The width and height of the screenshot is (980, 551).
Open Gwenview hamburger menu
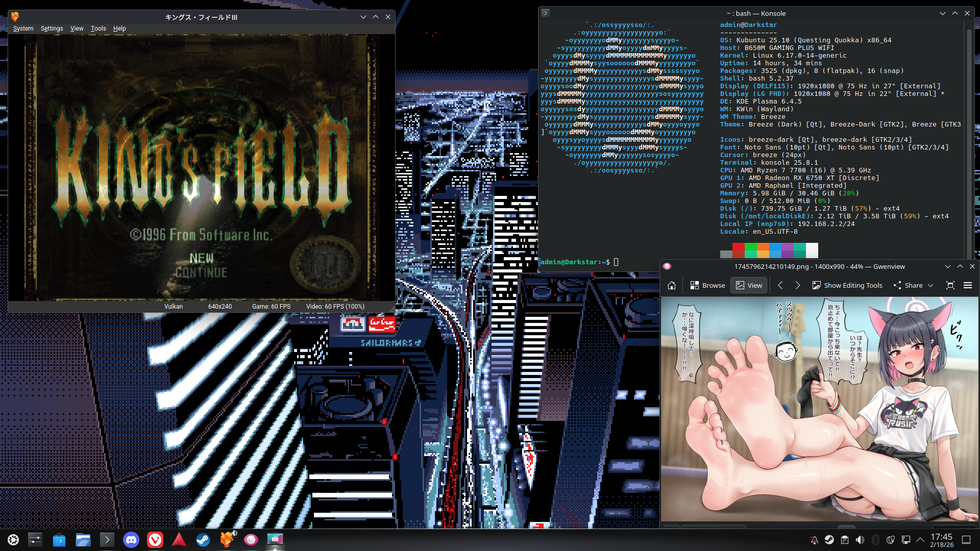(x=968, y=286)
